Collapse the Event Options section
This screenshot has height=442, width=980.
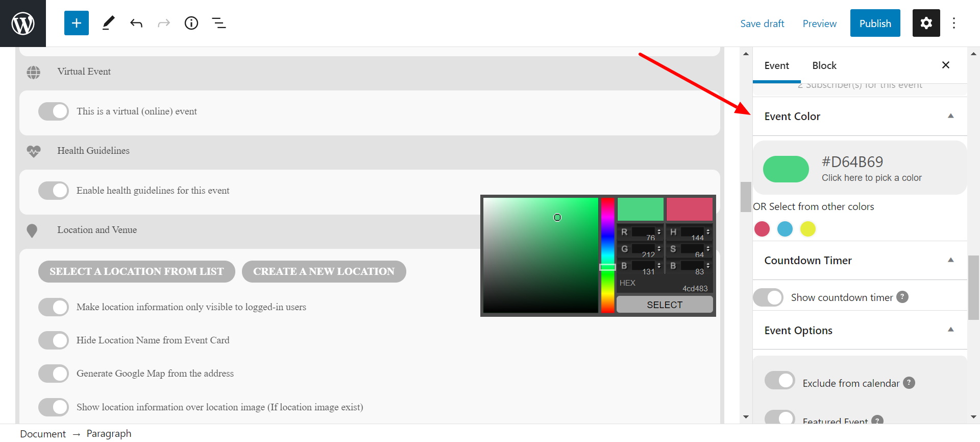tap(950, 330)
